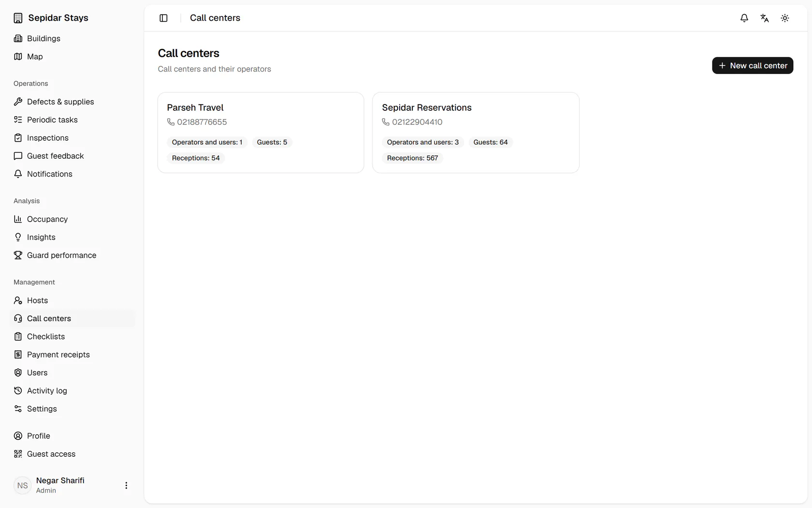Open Guard performance page

tap(72, 255)
